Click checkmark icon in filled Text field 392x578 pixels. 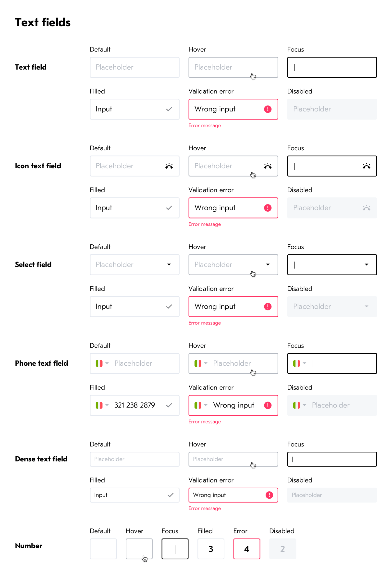tap(169, 109)
